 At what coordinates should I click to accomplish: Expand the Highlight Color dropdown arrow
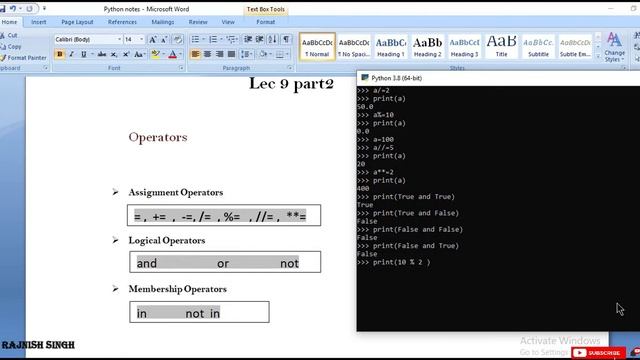point(163,54)
